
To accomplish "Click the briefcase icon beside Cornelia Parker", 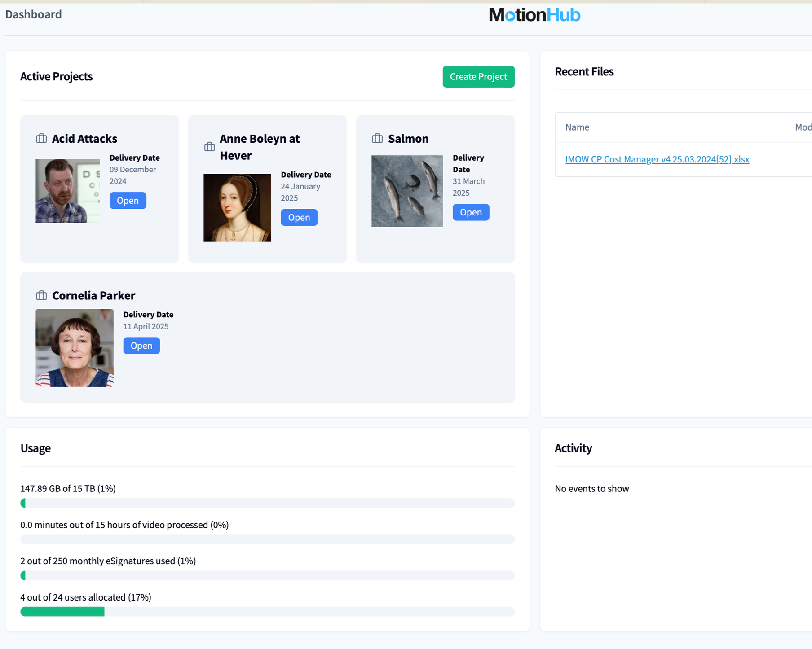I will point(41,295).
